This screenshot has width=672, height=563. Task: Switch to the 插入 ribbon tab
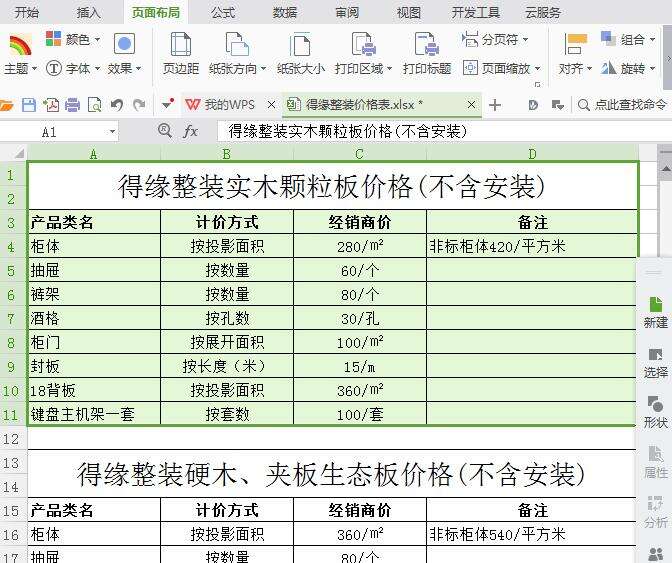click(x=88, y=12)
